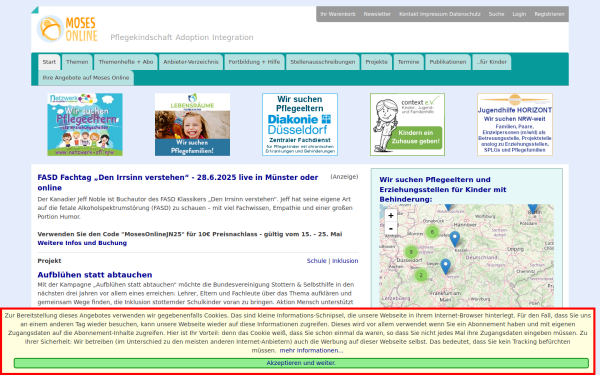Select the Projekte tab
Screen dimensions: 600x375
pyautogui.click(x=376, y=62)
